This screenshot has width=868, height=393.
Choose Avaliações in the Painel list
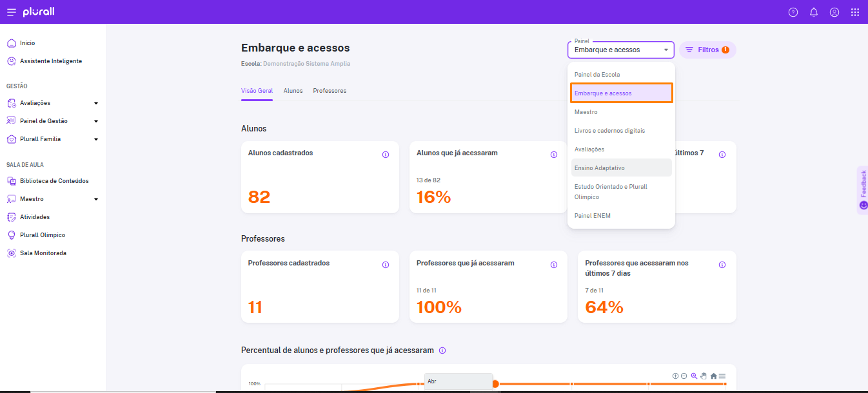pyautogui.click(x=621, y=149)
